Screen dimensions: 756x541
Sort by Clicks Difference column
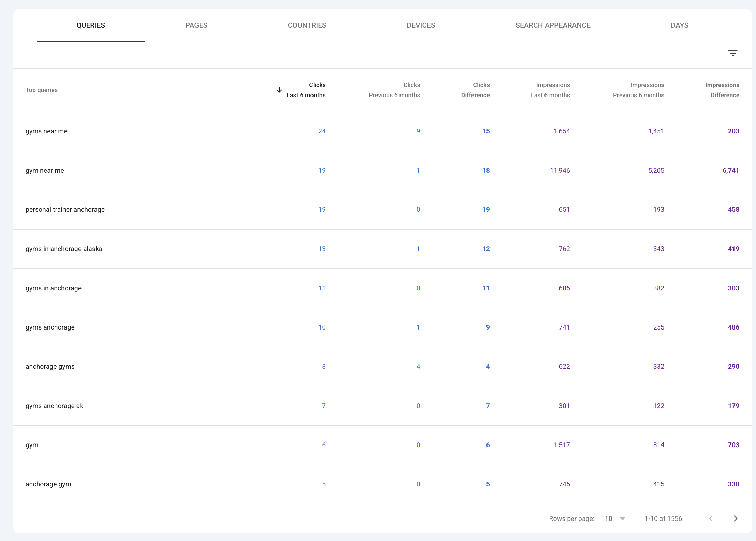[x=475, y=90]
